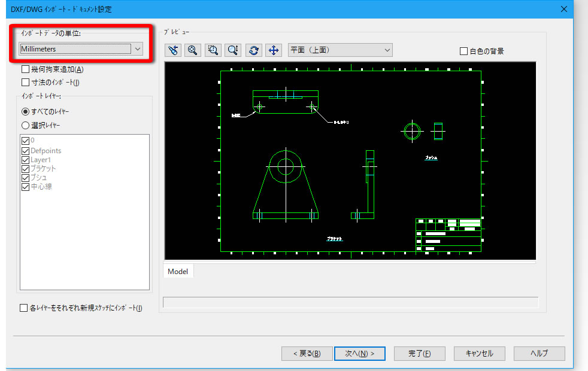The image size is (588, 371).
Task: Toggle the Defpoints layer checkbox
Action: (x=26, y=151)
